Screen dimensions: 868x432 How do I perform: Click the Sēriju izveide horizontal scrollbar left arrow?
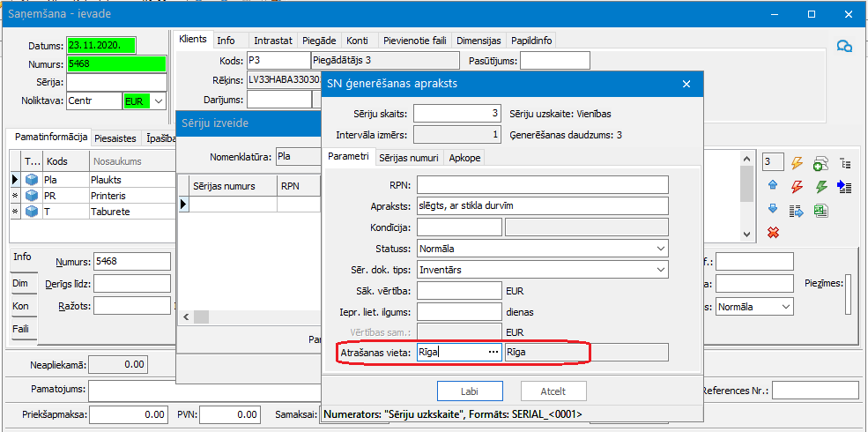(185, 317)
